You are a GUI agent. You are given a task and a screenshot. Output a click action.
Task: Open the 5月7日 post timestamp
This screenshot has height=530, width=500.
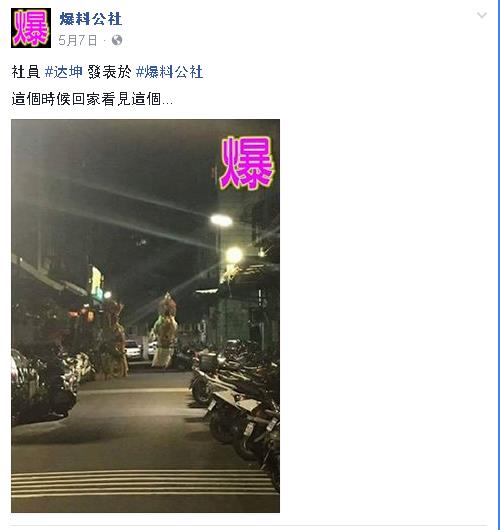pyautogui.click(x=77, y=41)
